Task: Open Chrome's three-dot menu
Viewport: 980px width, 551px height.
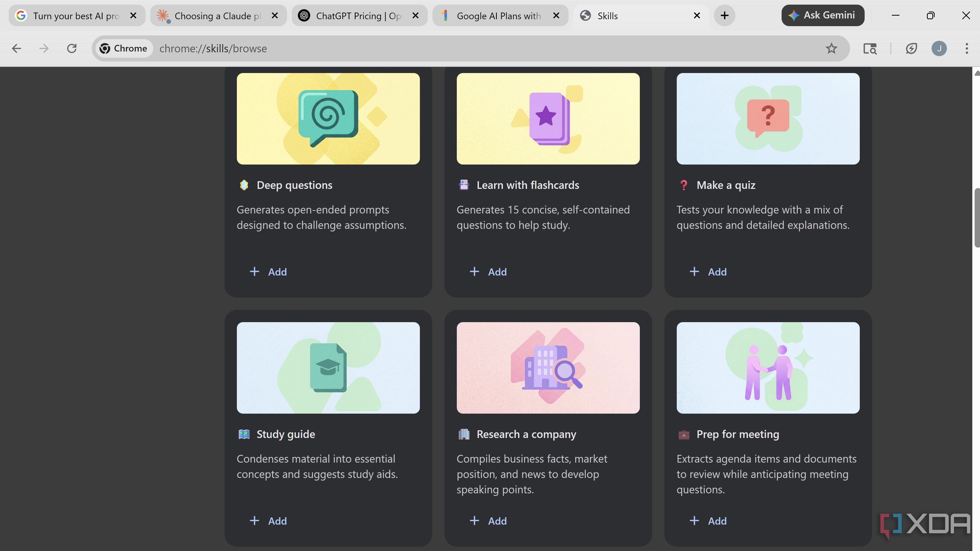Action: pyautogui.click(x=967, y=48)
